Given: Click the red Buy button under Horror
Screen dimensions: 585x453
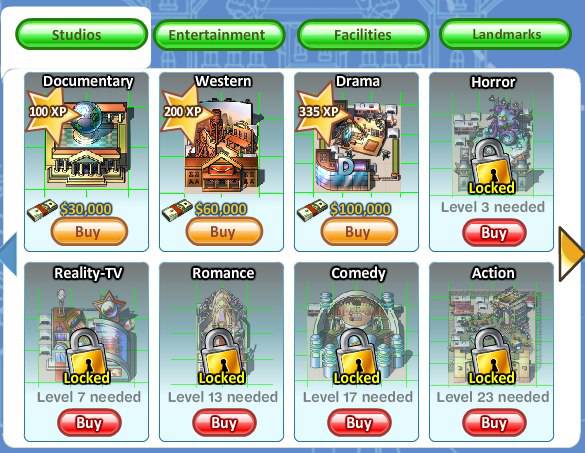Looking at the screenshot, I should pos(494,233).
